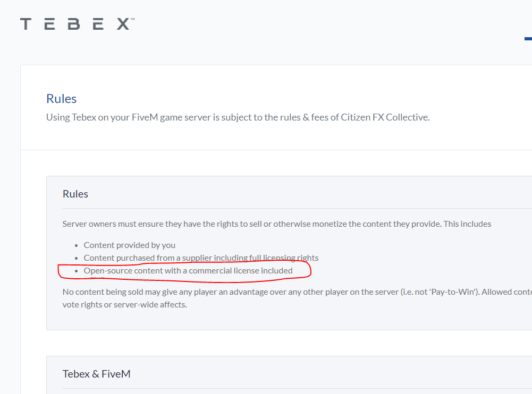Click the bullet dot before 'Open-source content'
Viewport: 532px width, 394px height.
(76, 271)
